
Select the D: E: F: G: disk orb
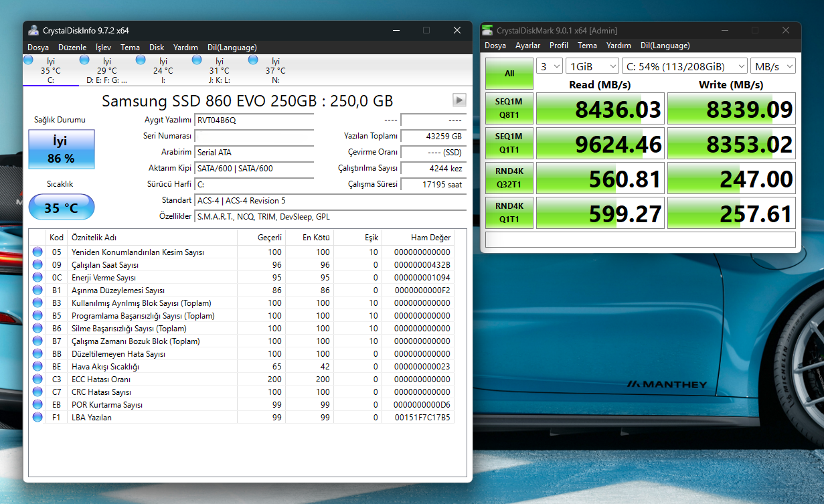[84, 60]
